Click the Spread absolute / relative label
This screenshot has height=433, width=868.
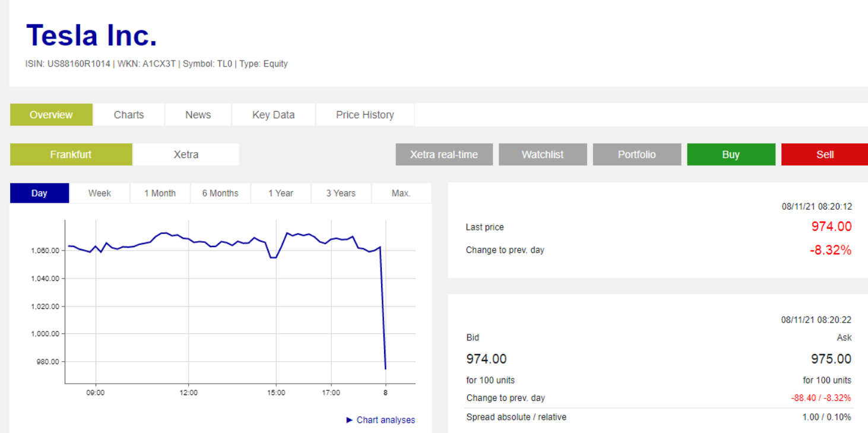coord(517,417)
